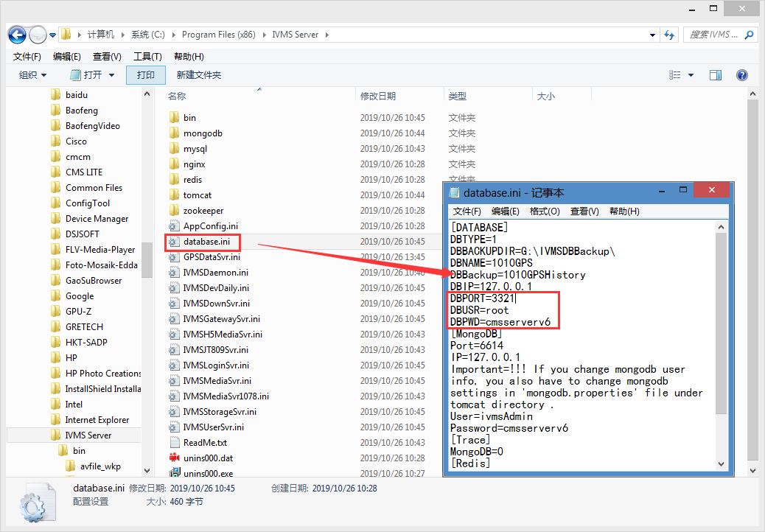Click the 修改日期 column header
The height and width of the screenshot is (532, 765).
(378, 97)
